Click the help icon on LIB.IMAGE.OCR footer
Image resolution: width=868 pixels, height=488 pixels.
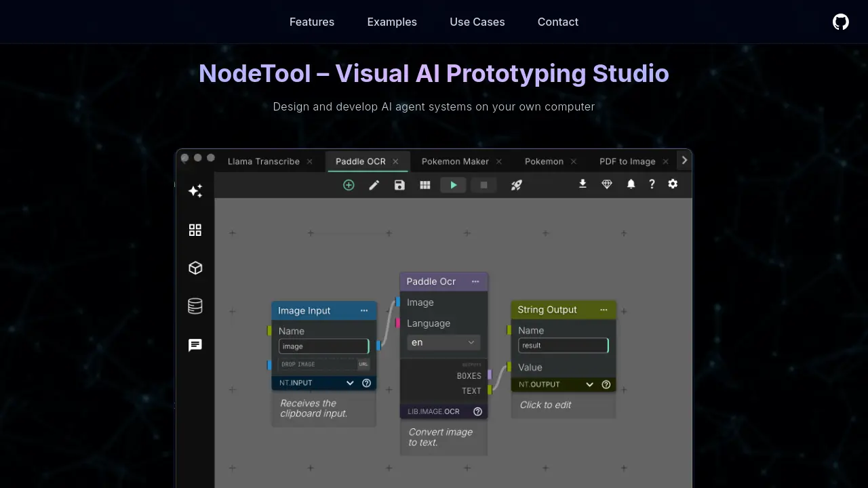point(478,411)
